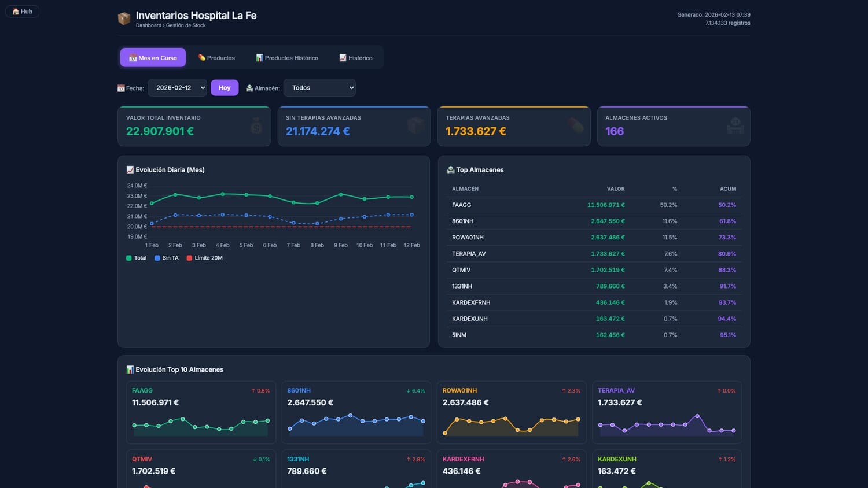Click the box icon on Sin Terapias Avanzadas card
Screen dimensions: 868x488
tap(416, 125)
